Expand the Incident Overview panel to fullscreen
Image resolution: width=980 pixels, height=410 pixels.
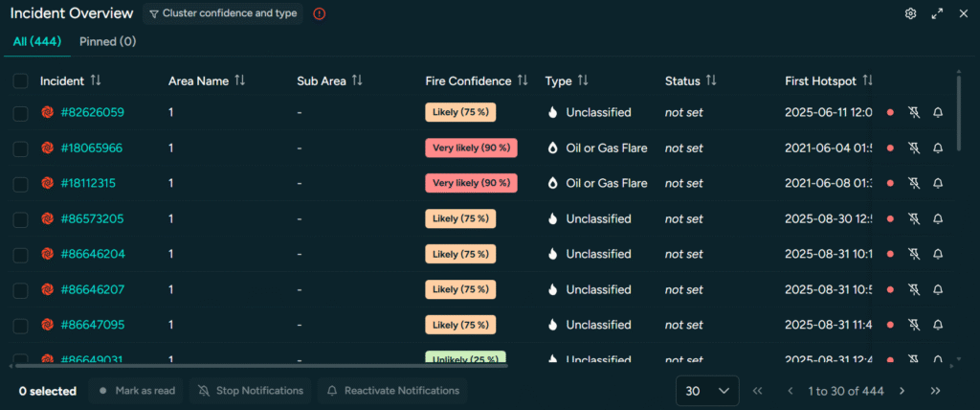coord(937,14)
